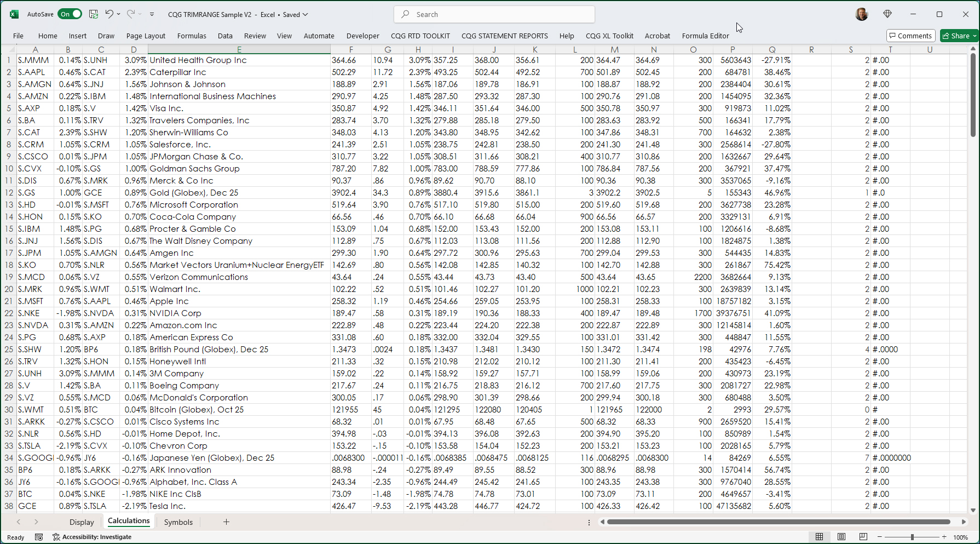Open Customize Quick Access Toolbar dropdown

[152, 14]
